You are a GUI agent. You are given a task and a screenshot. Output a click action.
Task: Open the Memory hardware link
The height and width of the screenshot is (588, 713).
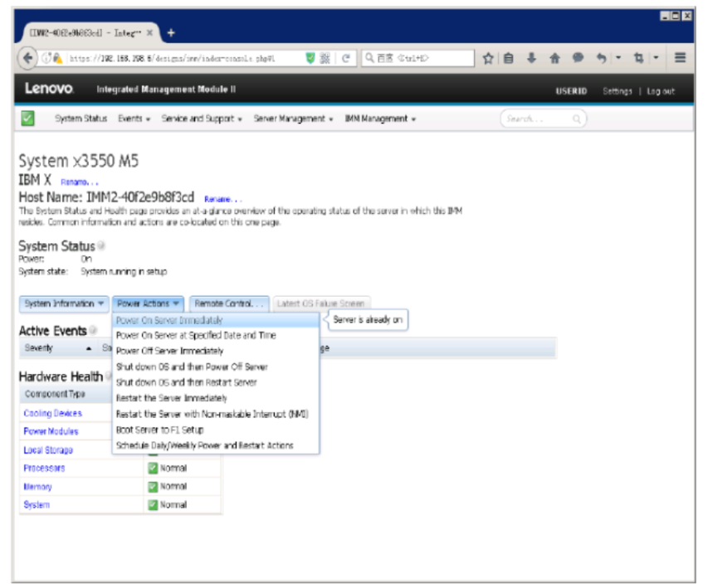[x=37, y=487]
